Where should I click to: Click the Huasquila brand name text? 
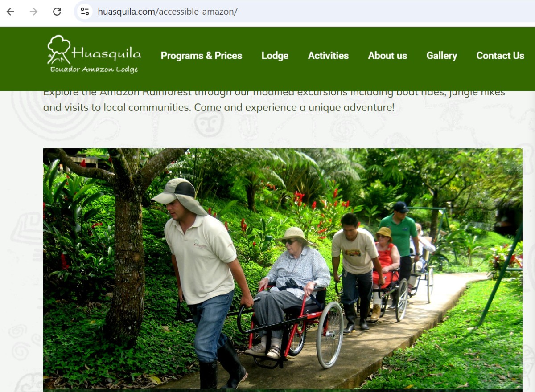pyautogui.click(x=106, y=53)
